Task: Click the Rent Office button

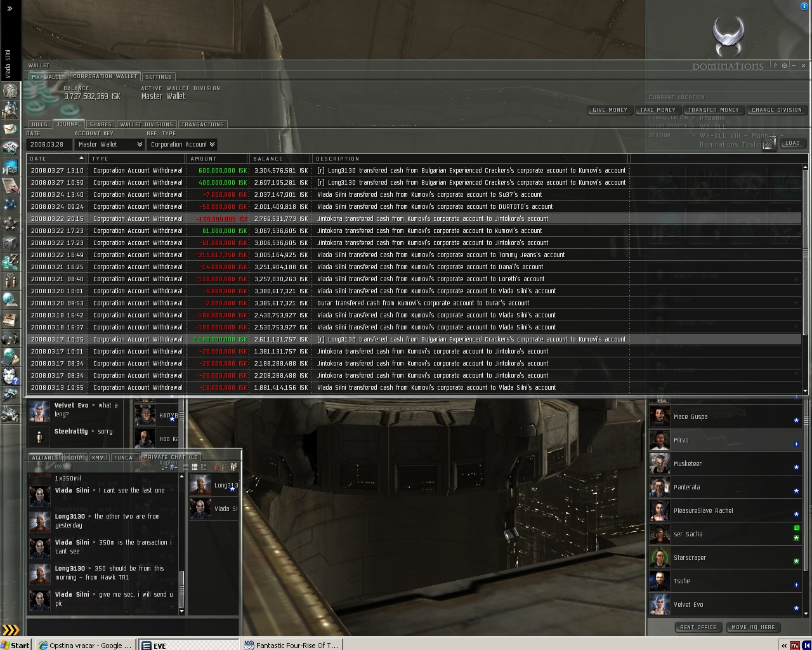Action: coord(698,627)
